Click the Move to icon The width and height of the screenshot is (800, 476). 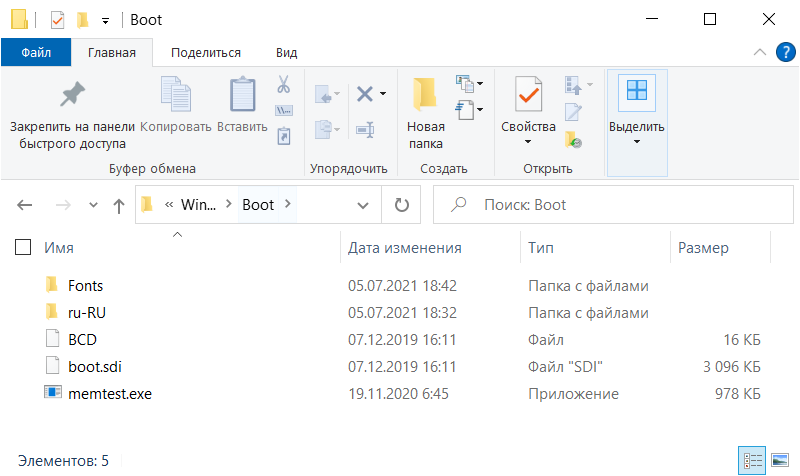(x=323, y=94)
